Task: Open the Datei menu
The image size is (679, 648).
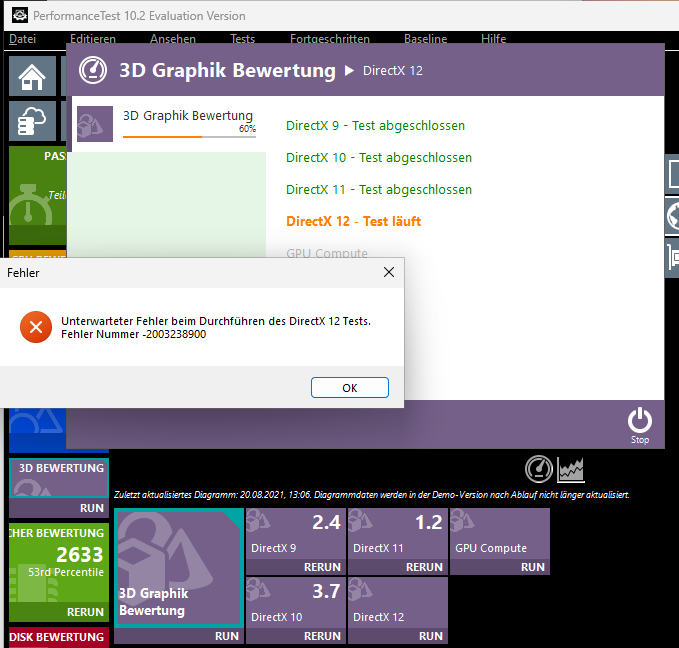Action: (23, 39)
